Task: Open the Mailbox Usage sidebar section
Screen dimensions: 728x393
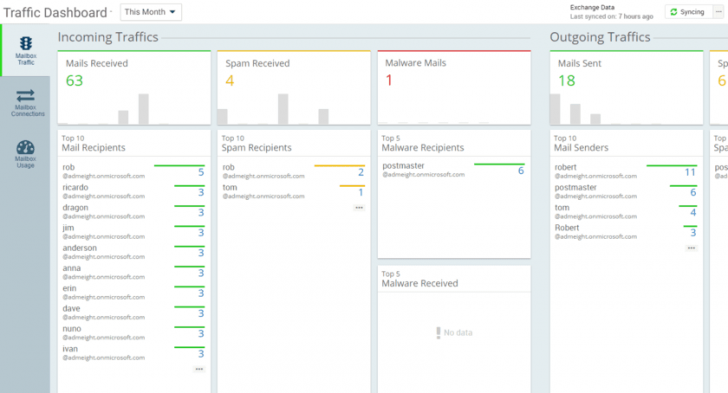Action: tap(26, 154)
